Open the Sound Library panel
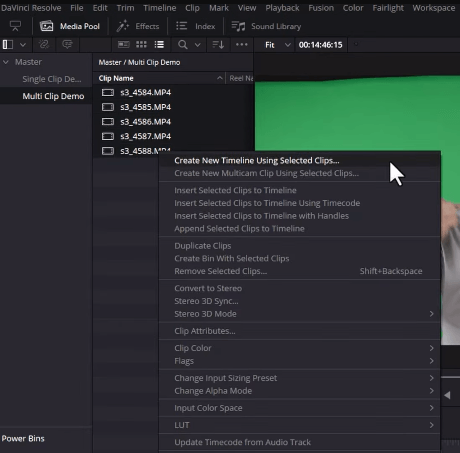Screen dimensions: 460x453 click(x=266, y=26)
